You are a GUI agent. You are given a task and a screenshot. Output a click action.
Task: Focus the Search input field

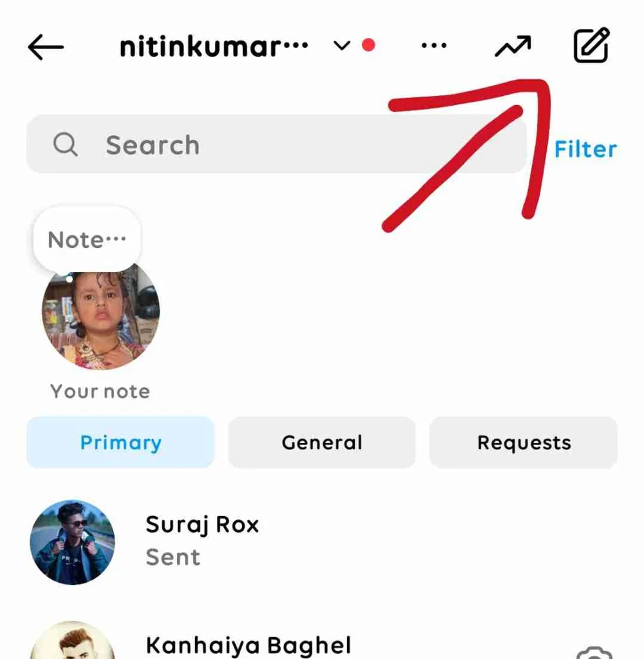[x=290, y=145]
